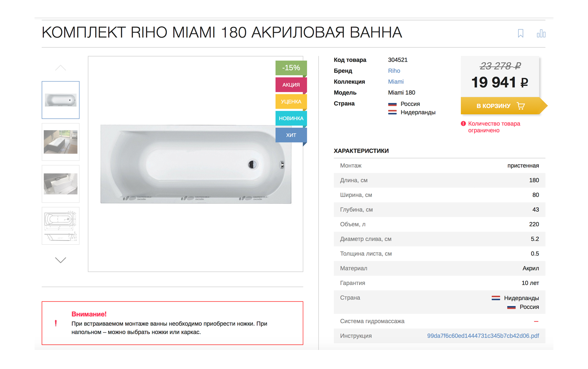
Task: Add product to comparison chart icon
Action: 541,33
